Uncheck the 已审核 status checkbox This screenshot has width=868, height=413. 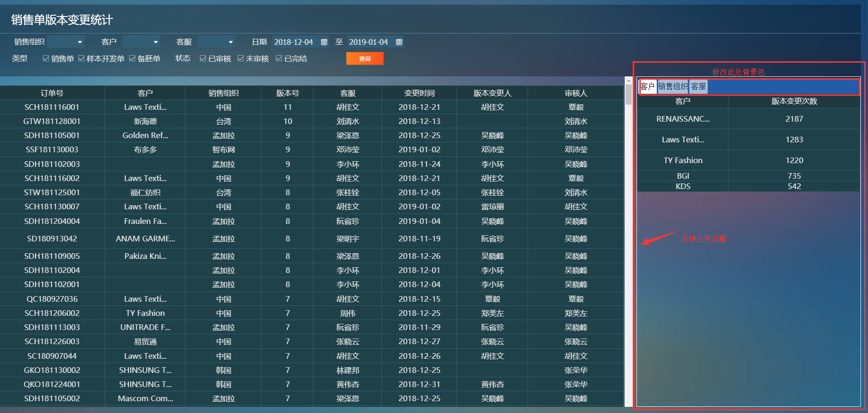(203, 58)
